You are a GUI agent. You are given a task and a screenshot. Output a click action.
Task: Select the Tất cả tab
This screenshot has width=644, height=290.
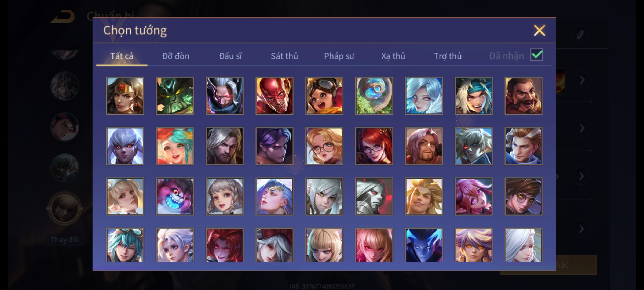pos(122,56)
